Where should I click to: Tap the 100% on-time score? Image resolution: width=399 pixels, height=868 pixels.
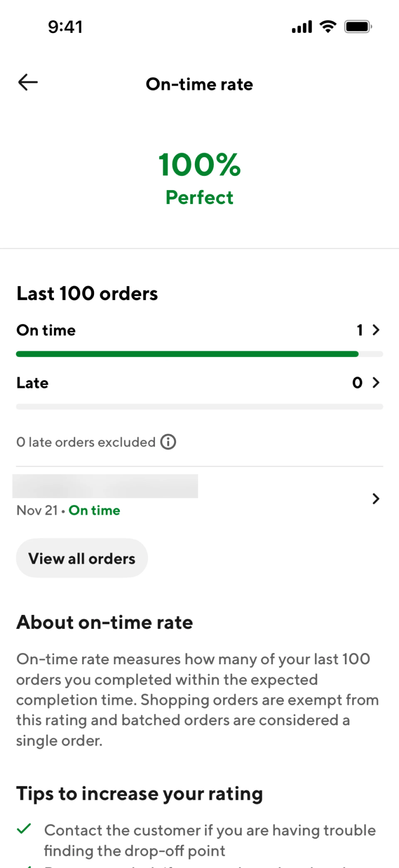(x=199, y=165)
